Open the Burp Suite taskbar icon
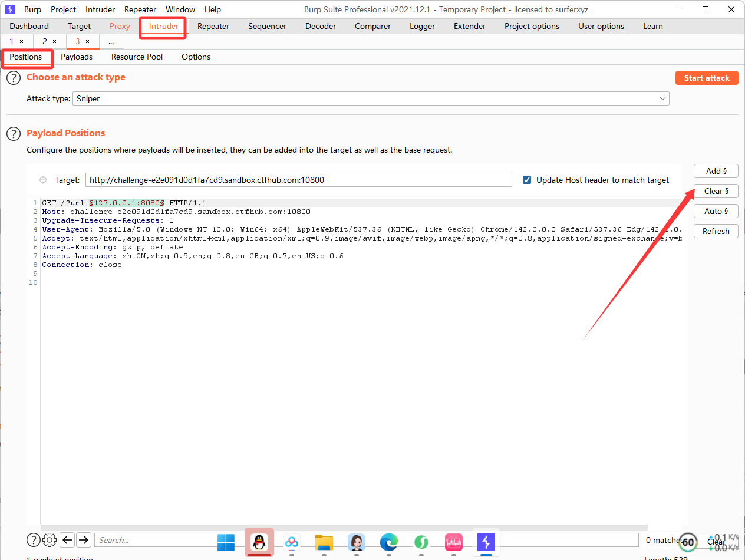This screenshot has width=745, height=560. click(x=486, y=542)
